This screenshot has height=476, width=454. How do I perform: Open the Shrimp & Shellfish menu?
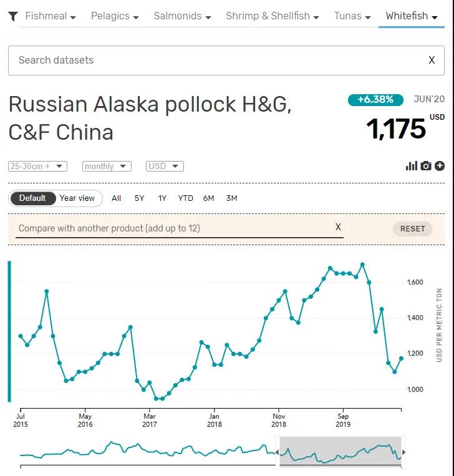[272, 16]
